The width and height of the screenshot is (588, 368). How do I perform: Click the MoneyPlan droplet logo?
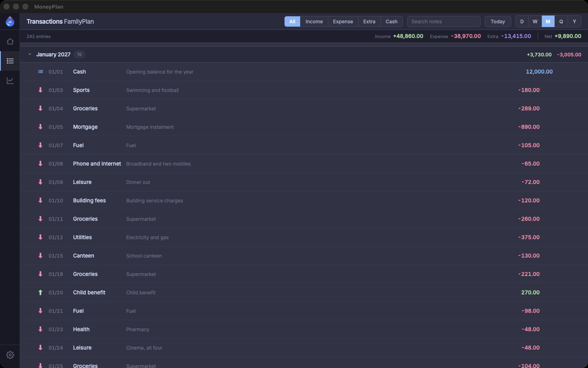(10, 21)
